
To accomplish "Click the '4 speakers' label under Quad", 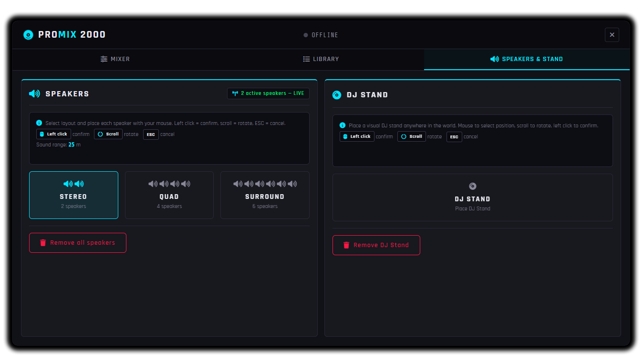I will [169, 206].
